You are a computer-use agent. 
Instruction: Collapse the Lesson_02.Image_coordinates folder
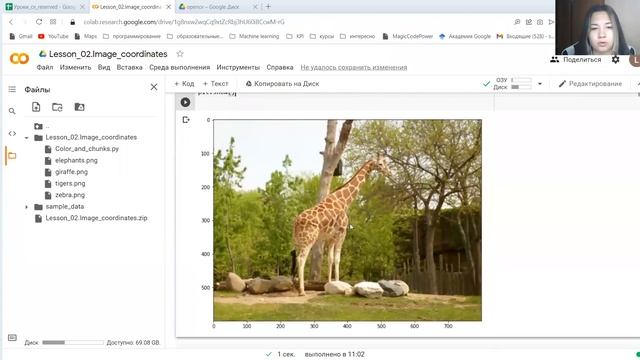pyautogui.click(x=27, y=138)
